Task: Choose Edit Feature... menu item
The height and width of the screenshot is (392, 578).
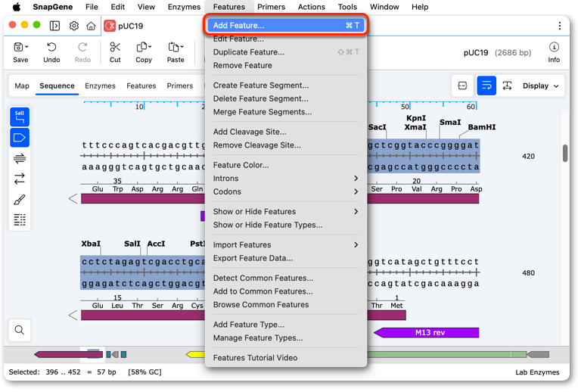Action: click(x=286, y=39)
